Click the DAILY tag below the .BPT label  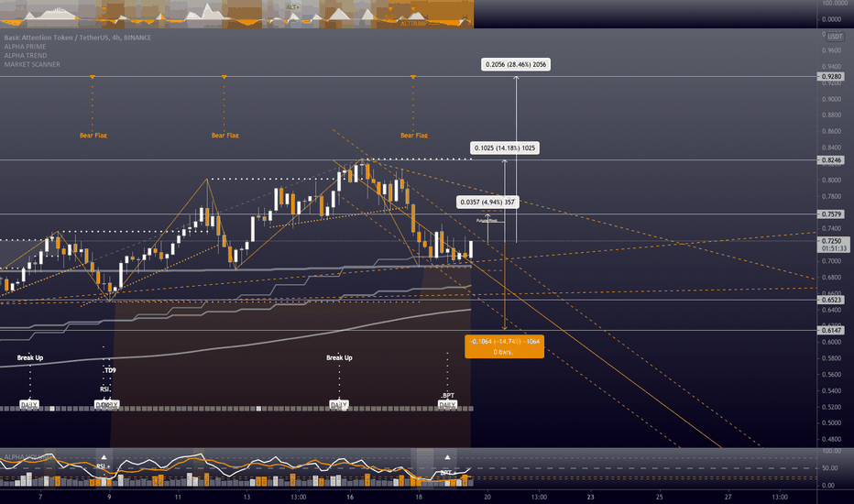point(448,405)
